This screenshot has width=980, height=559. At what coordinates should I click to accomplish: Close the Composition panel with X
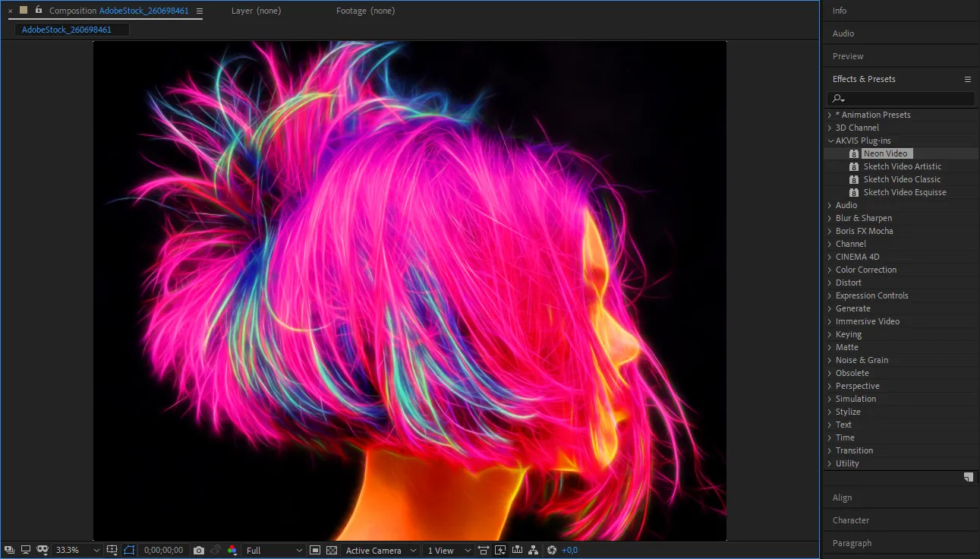[10, 11]
